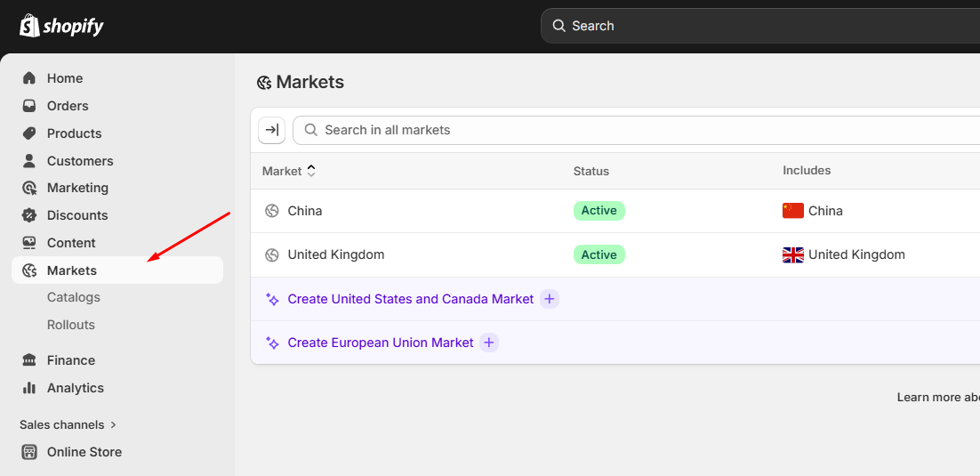Click the Analytics bar chart icon

(x=28, y=388)
